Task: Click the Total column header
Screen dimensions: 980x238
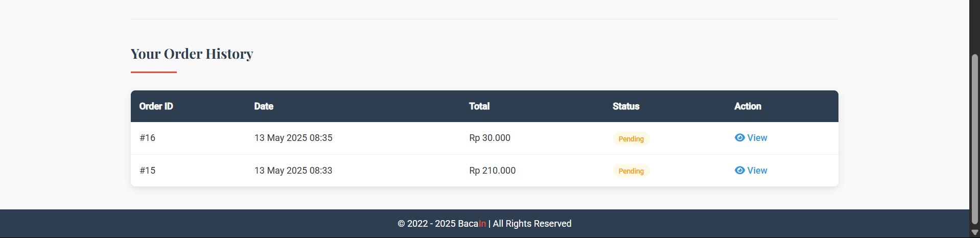Action: 479,106
